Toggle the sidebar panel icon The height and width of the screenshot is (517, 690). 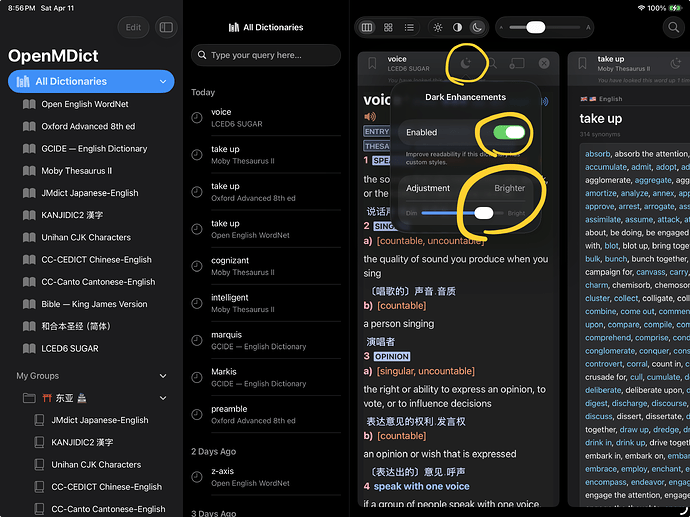click(x=166, y=27)
